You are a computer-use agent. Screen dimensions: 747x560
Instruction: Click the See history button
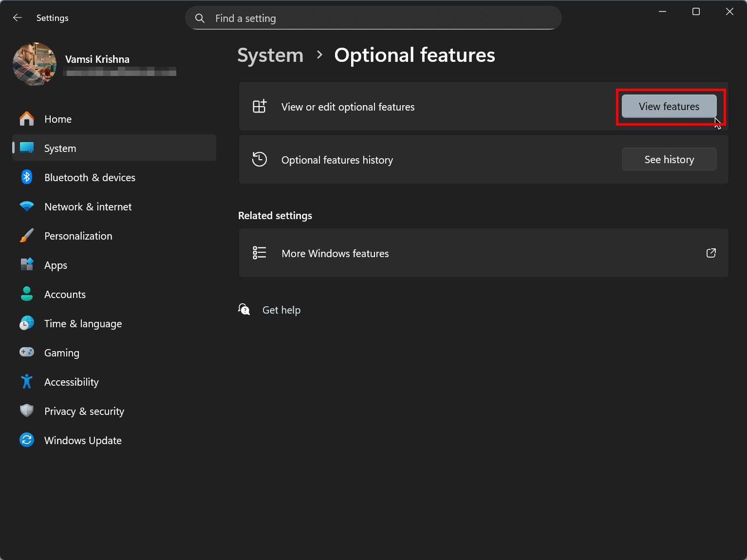(669, 159)
